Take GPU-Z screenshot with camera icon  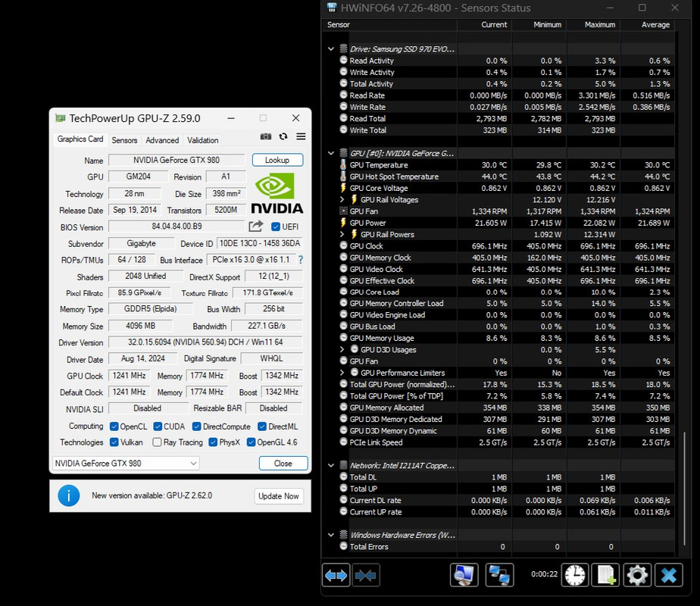(x=266, y=136)
